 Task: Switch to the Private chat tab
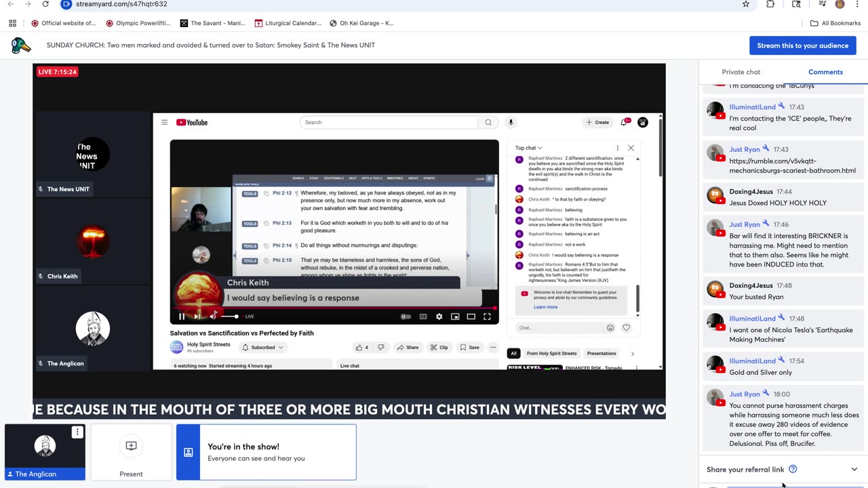click(x=741, y=72)
